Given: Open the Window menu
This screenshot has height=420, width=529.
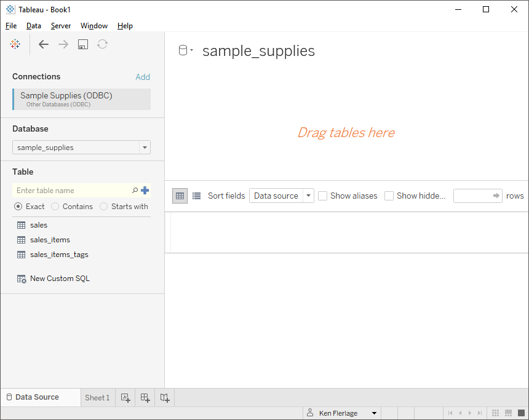Looking at the screenshot, I should coord(93,26).
